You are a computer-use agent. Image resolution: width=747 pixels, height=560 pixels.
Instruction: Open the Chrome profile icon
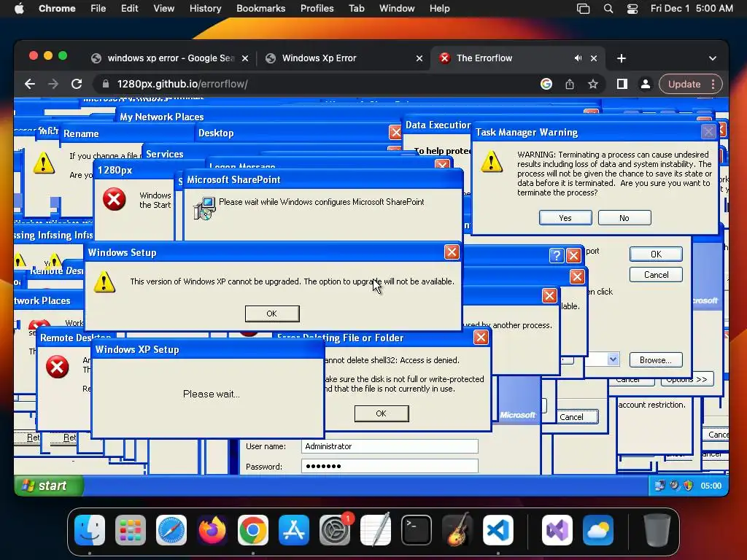tap(646, 85)
